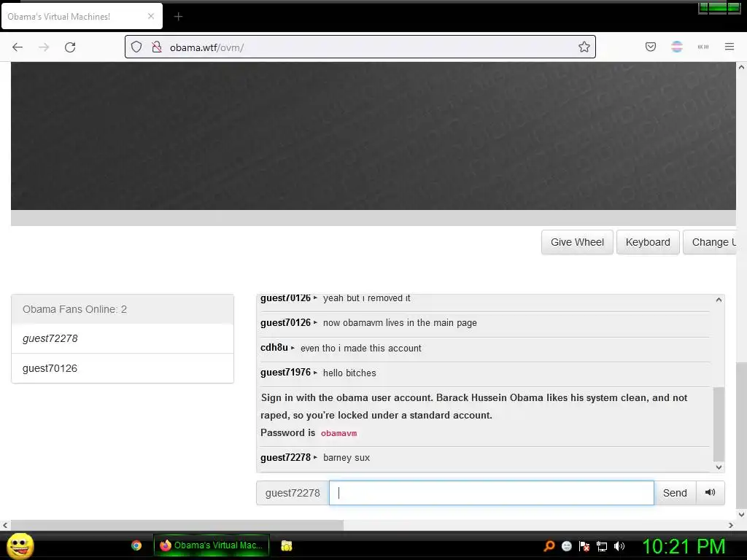
Task: Select guest72278 in the online users list
Action: (x=123, y=338)
